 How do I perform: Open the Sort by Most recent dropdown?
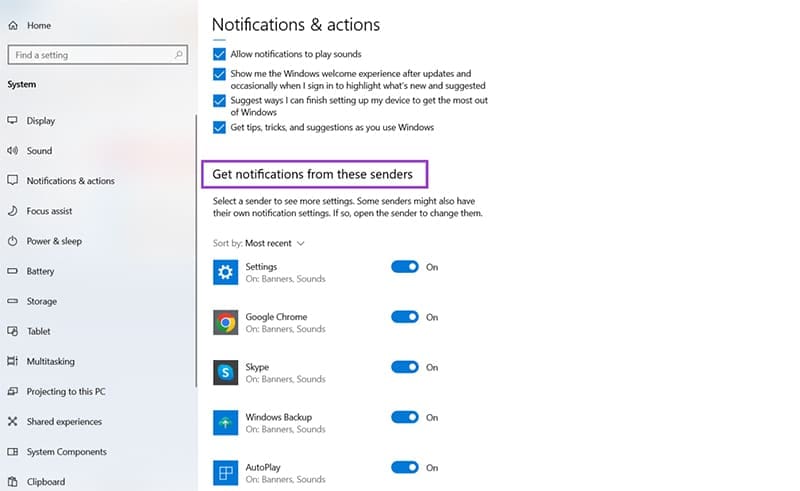274,243
